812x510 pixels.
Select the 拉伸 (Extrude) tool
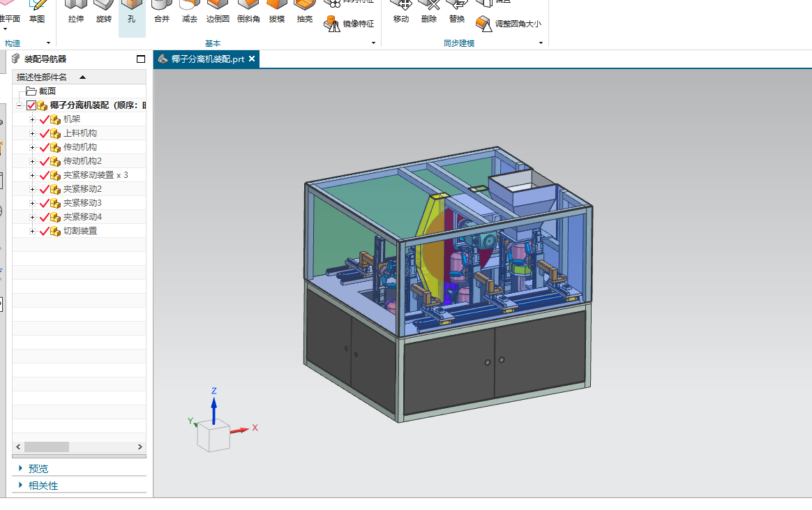(x=75, y=13)
